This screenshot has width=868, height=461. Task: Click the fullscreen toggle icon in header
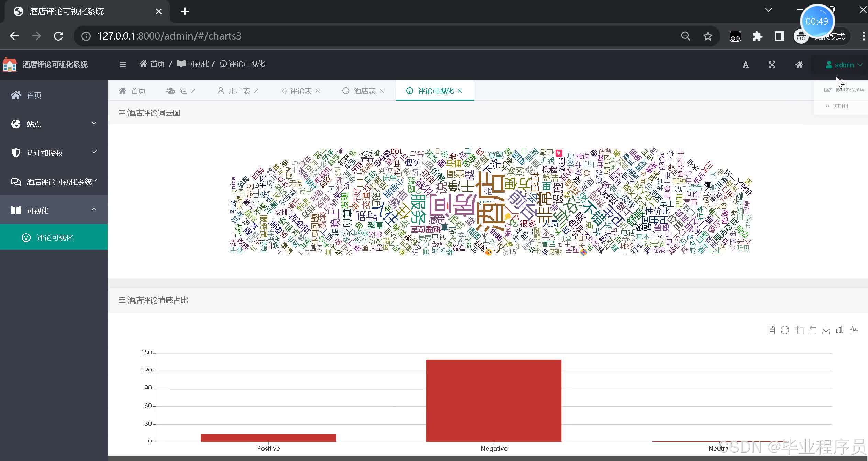(x=772, y=65)
